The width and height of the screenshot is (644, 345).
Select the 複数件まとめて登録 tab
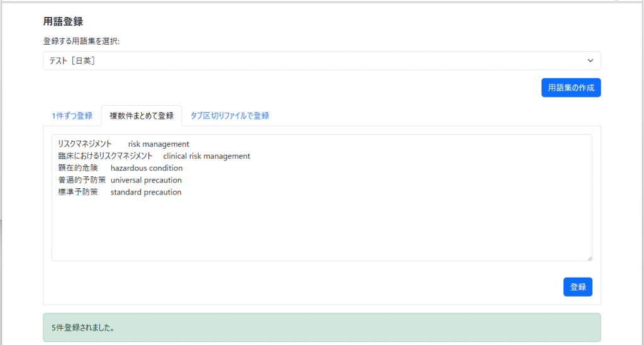[141, 116]
